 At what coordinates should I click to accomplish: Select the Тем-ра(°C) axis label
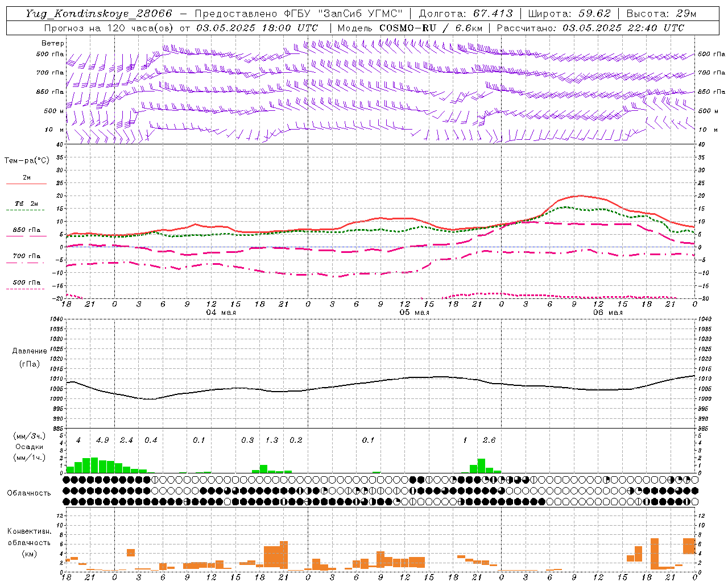point(27,161)
